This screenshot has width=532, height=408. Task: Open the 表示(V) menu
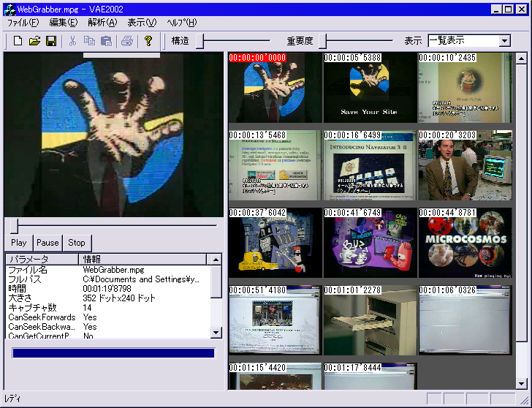pyautogui.click(x=142, y=23)
